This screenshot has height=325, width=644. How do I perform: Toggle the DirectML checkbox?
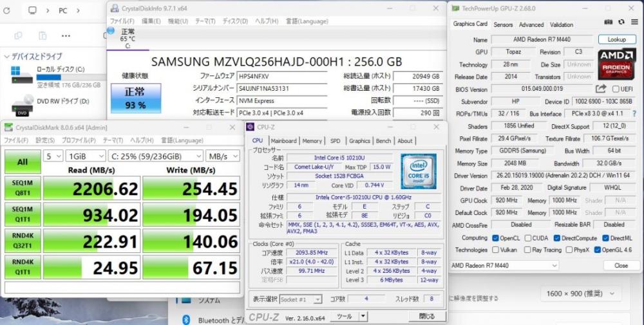pyautogui.click(x=605, y=238)
